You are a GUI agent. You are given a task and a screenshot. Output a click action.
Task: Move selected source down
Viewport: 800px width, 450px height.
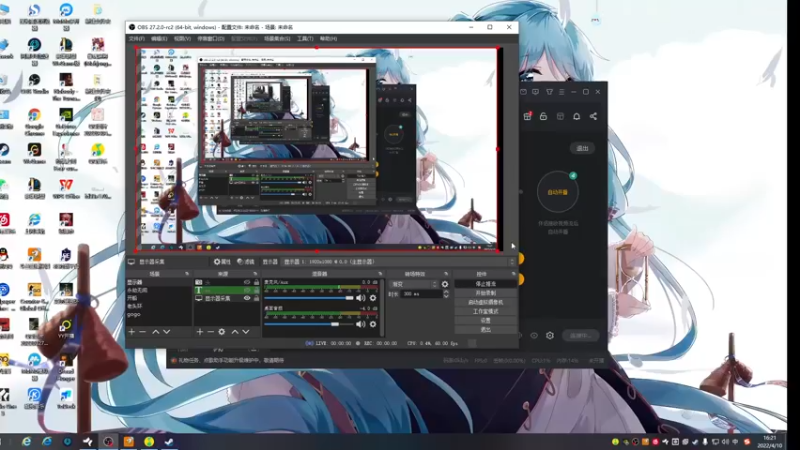coord(246,332)
